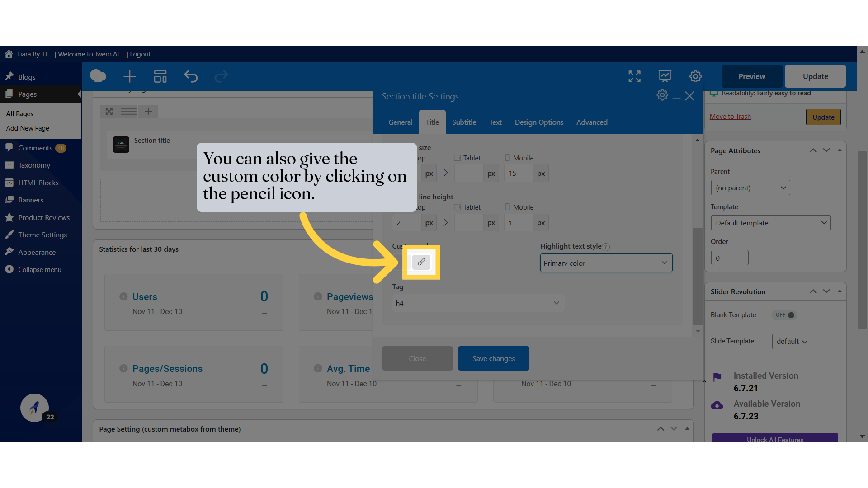Image resolution: width=868 pixels, height=488 pixels.
Task: Click the Save changes button
Action: [493, 358]
